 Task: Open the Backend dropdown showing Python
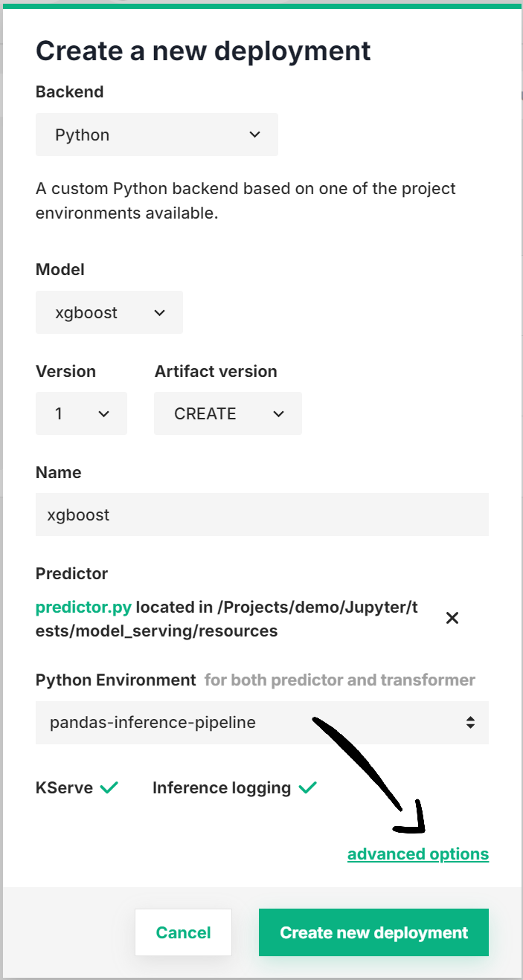156,135
